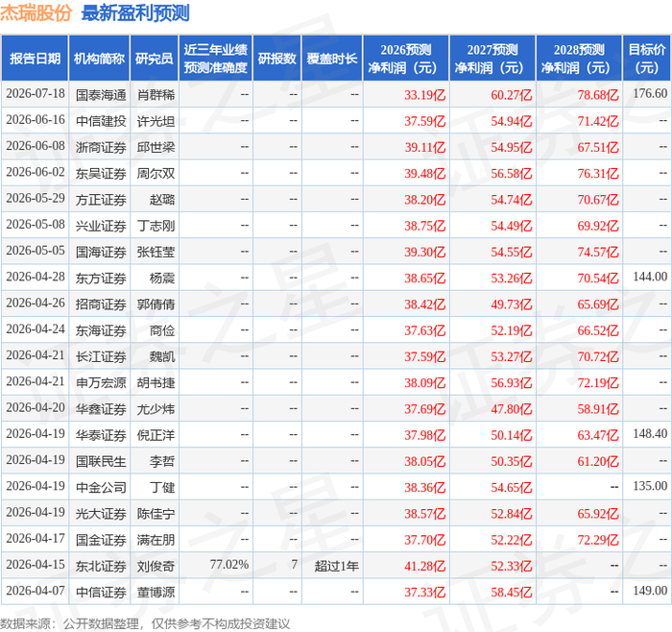The width and height of the screenshot is (672, 632).
Task: Click the analyst name 肖群稀
Action: (x=156, y=95)
